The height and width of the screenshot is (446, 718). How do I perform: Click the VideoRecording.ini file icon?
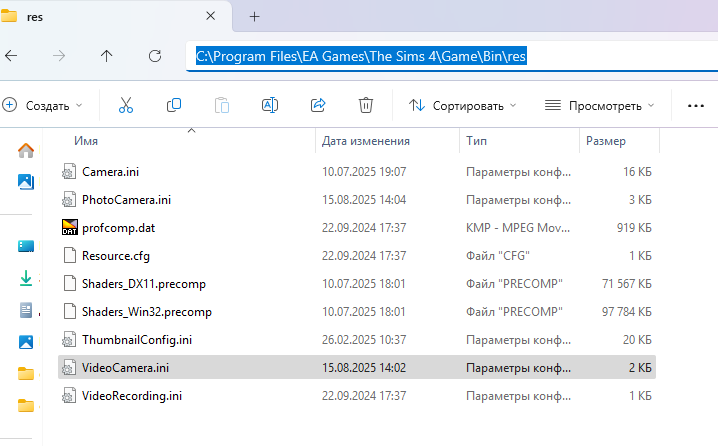pyautogui.click(x=69, y=396)
